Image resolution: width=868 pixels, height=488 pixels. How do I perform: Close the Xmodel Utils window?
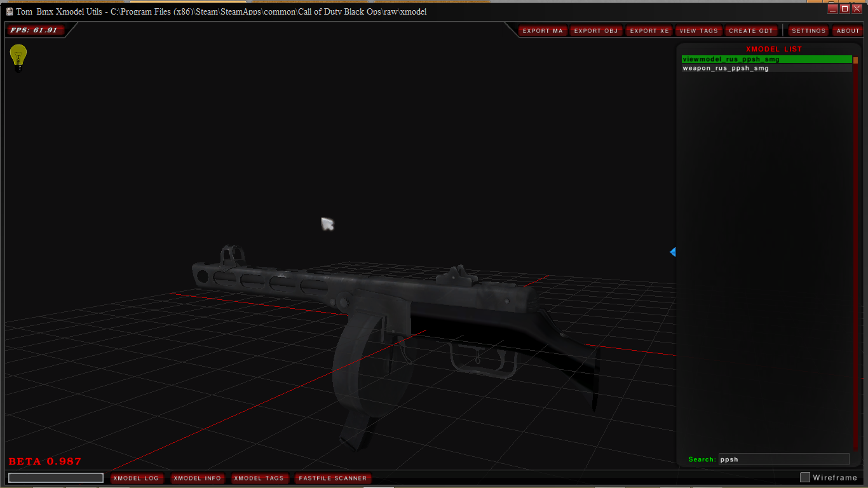point(857,9)
